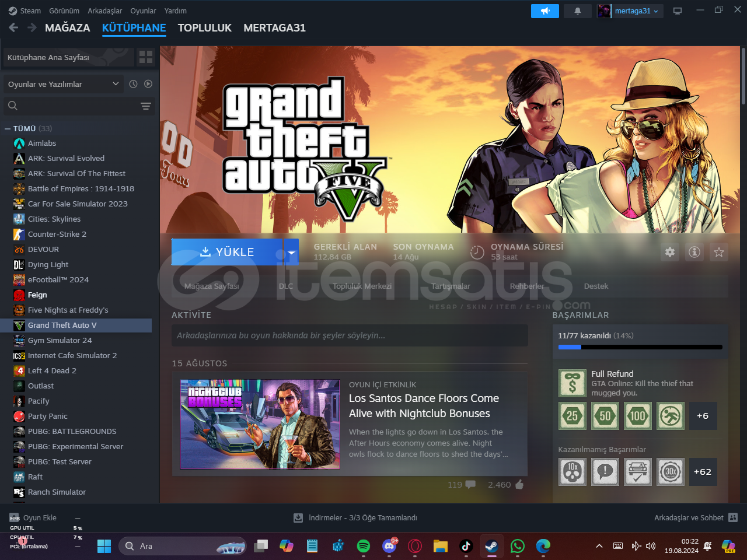Like the Nightclub Bonuses post thumbs-up
Screen dimensions: 747x560
tap(519, 484)
